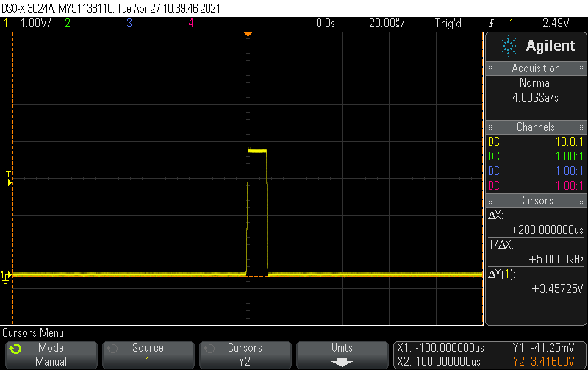The image size is (588, 370).
Task: Click the greyed rotary icon on Source
Action: [x=112, y=349]
